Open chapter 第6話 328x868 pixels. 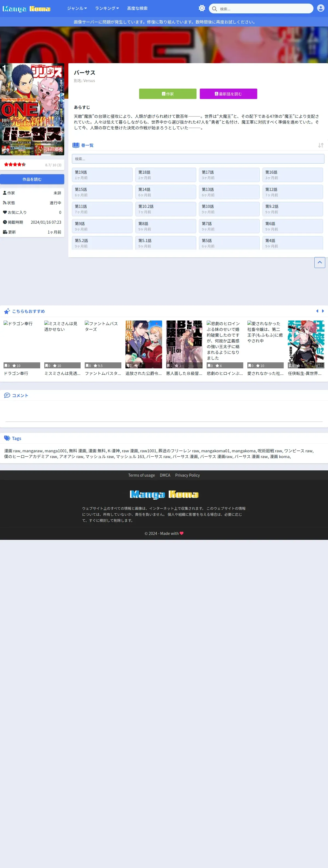[x=293, y=226]
